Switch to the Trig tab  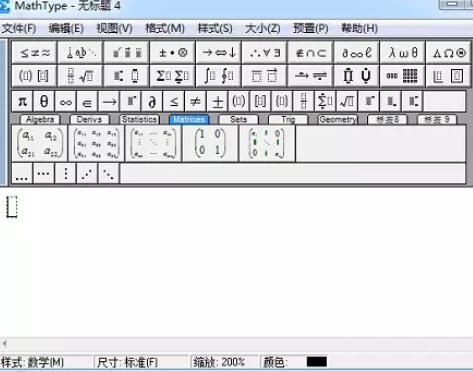tap(288, 119)
